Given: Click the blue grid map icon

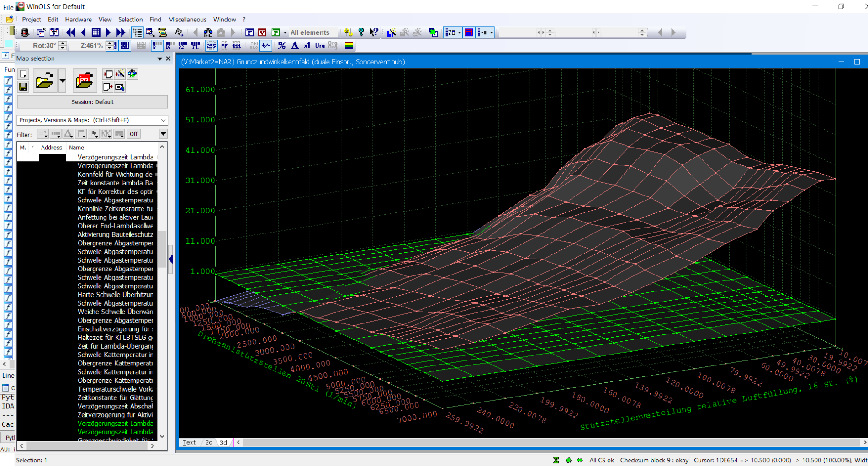Looking at the screenshot, I should tap(96, 32).
